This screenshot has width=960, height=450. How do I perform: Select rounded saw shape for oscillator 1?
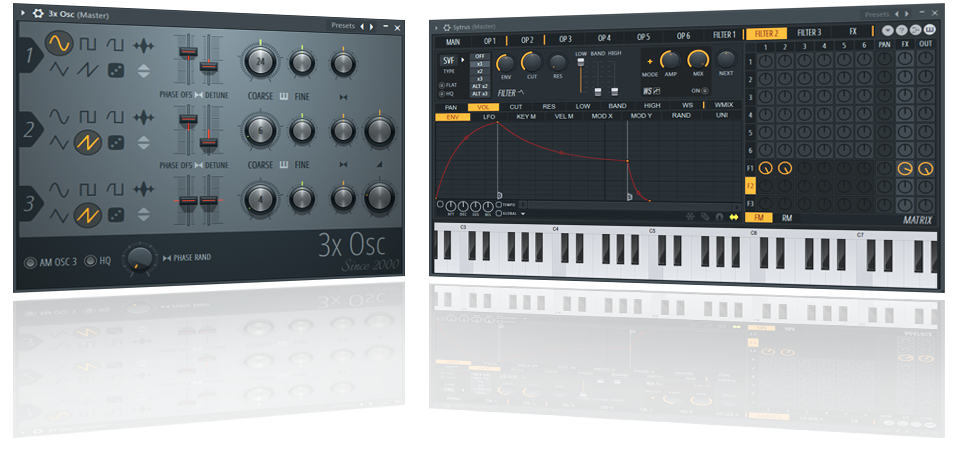(115, 45)
